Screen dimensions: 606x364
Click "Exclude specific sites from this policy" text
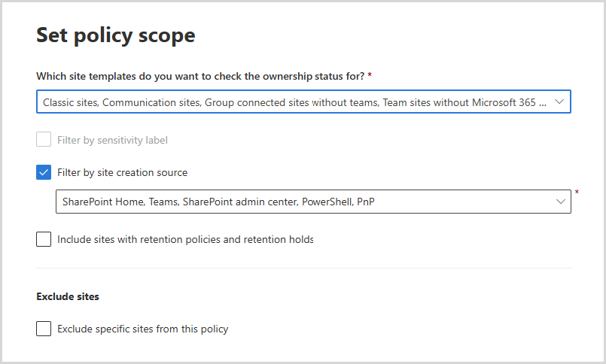pos(142,329)
